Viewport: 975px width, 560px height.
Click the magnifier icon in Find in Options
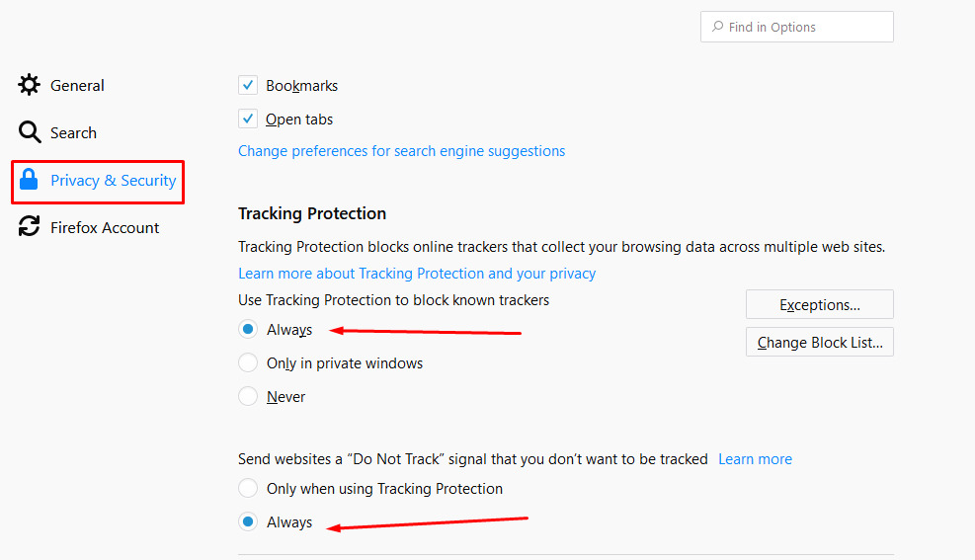coord(717,26)
